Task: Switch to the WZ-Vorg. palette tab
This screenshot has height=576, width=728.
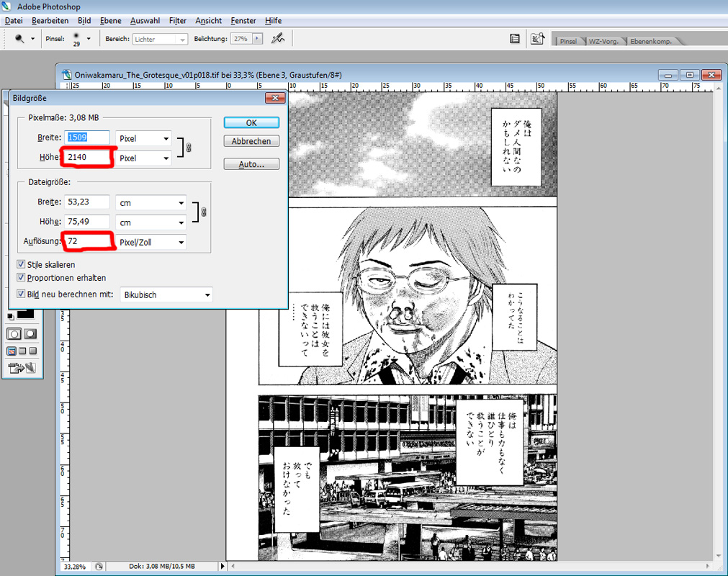Action: [603, 41]
